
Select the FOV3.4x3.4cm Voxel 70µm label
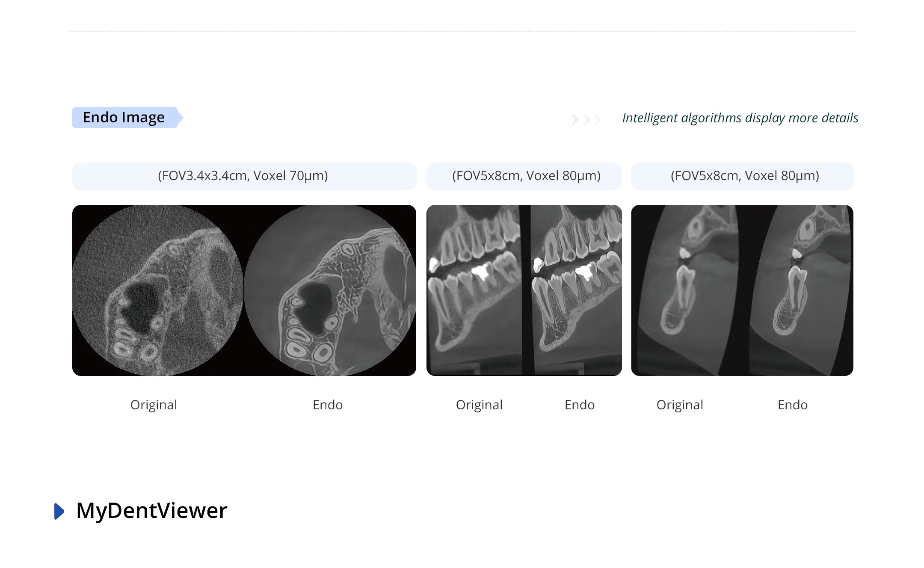[x=243, y=176]
